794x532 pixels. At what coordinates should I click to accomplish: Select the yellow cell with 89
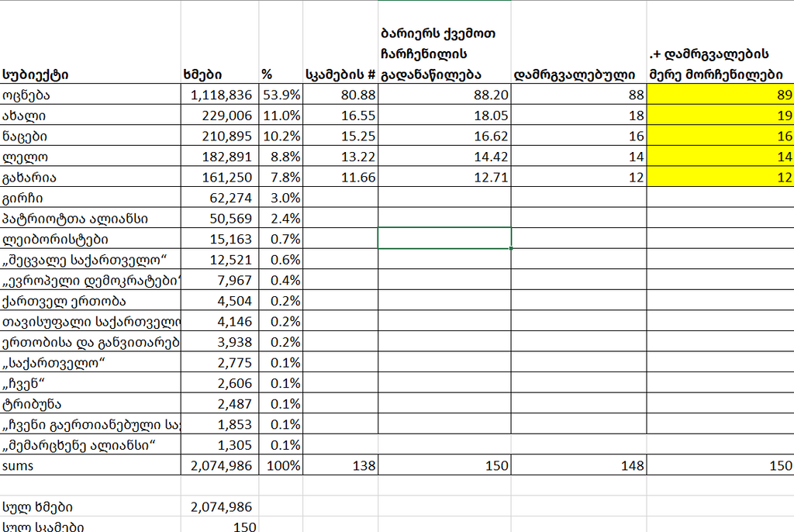tap(720, 95)
